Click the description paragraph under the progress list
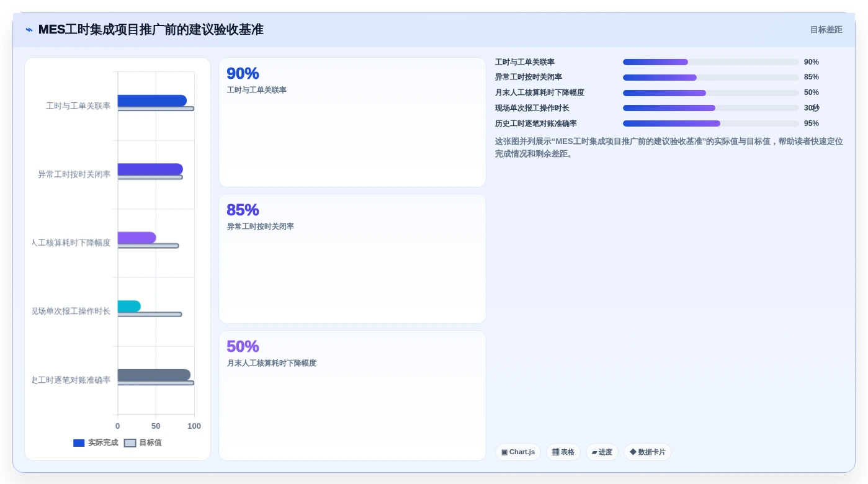The image size is (868, 484). (669, 148)
